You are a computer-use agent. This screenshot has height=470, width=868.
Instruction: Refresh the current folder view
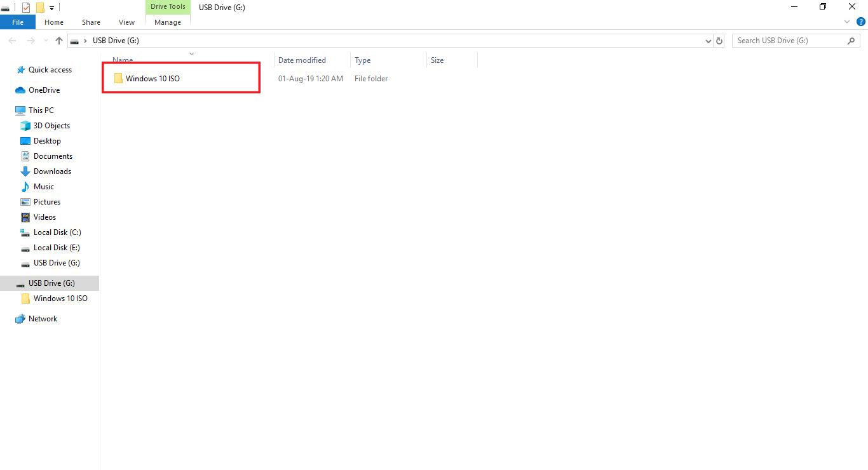click(x=719, y=41)
